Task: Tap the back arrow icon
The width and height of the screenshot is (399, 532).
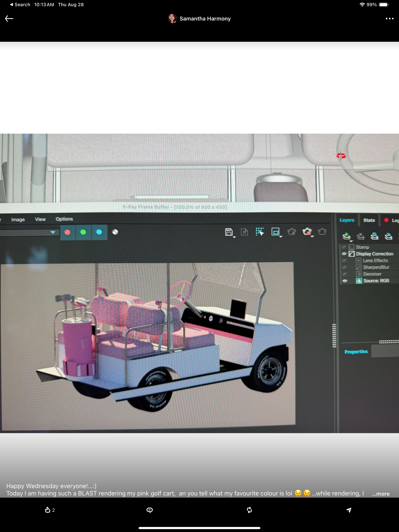Action: coord(9,18)
